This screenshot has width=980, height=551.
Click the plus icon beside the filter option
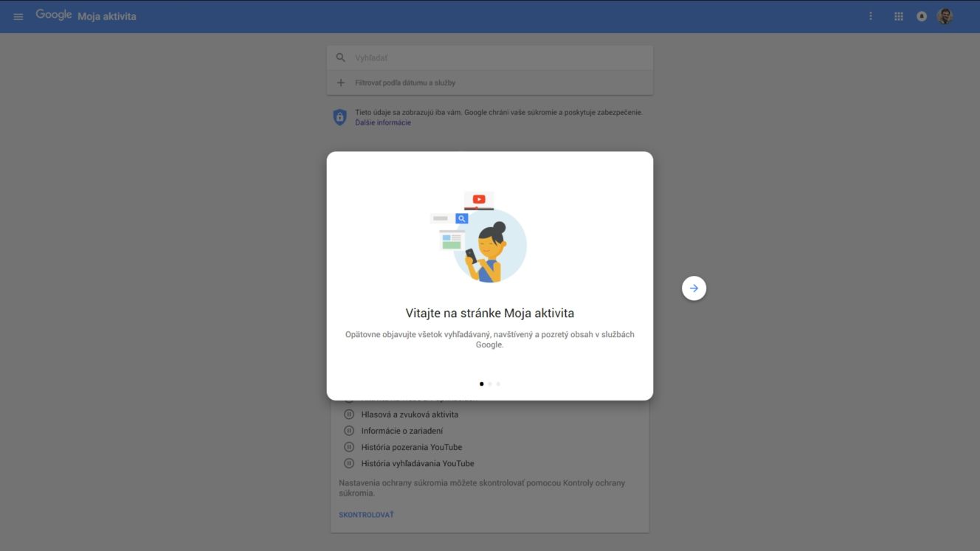coord(340,83)
